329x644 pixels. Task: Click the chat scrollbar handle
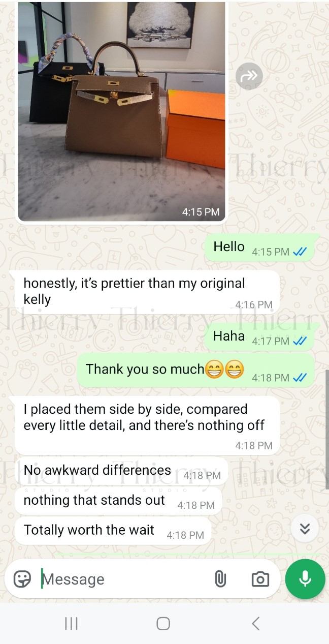pyautogui.click(x=326, y=430)
